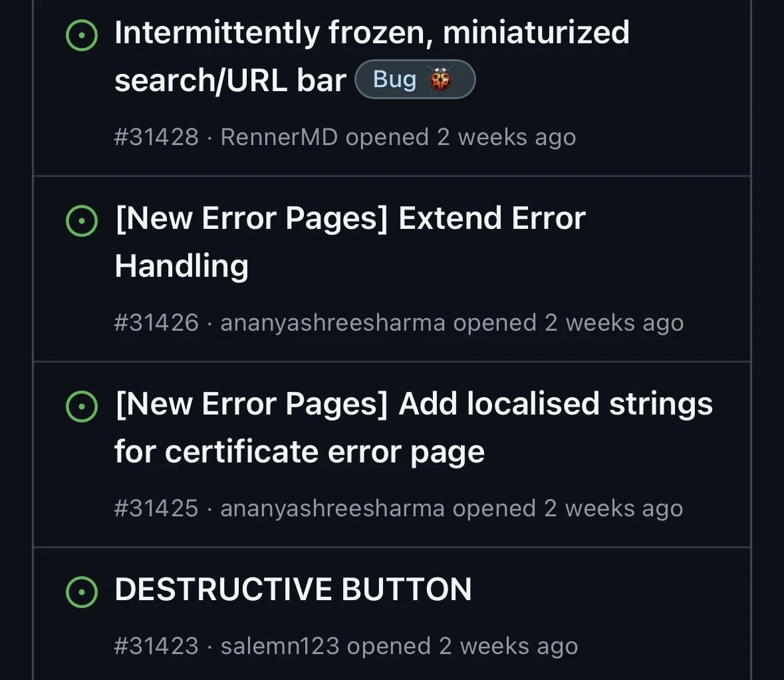This screenshot has width=784, height=680.
Task: Click issue number #31425
Action: point(156,508)
